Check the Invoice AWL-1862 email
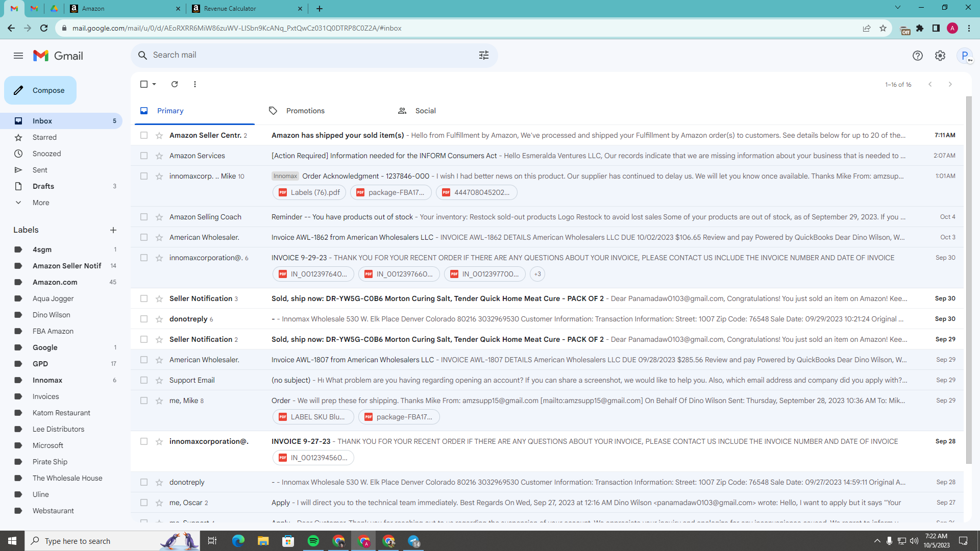The width and height of the screenshot is (980, 551). point(144,237)
